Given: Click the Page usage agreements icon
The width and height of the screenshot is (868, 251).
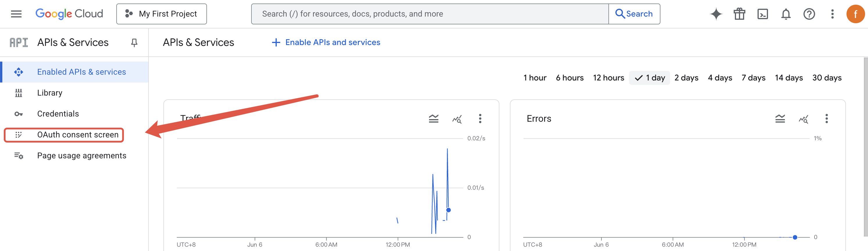Looking at the screenshot, I should [19, 156].
